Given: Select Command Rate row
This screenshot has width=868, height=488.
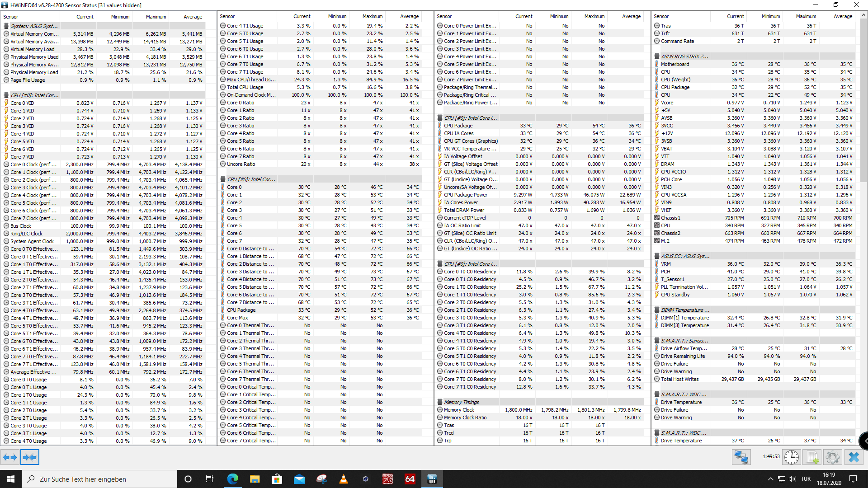Looking at the screenshot, I should click(755, 41).
